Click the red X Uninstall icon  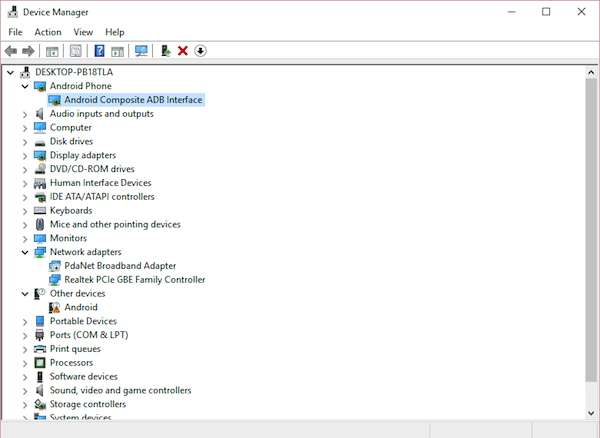pos(183,51)
